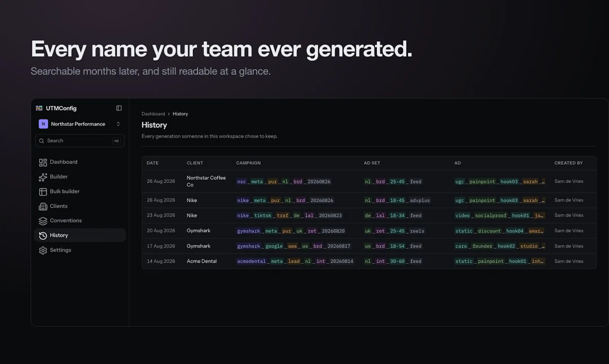This screenshot has height=364, width=609.
Task: Click ad video_socialproof_hook01
Action: pos(499,216)
